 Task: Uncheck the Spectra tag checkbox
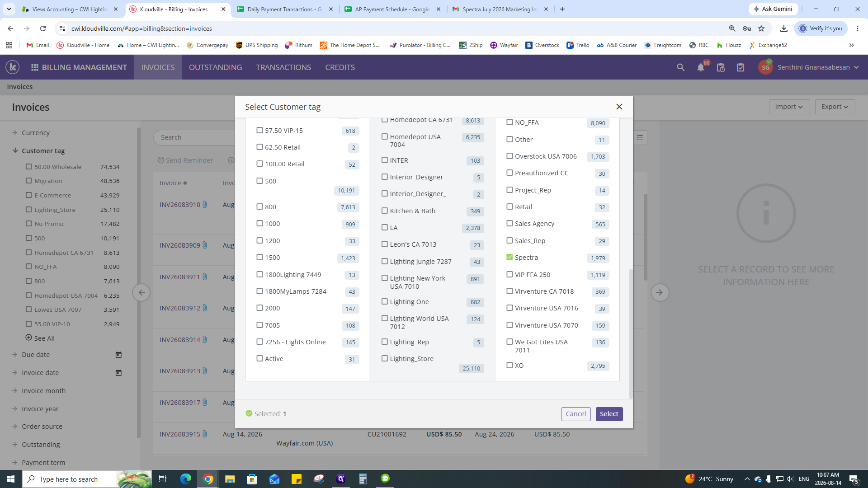[509, 257]
